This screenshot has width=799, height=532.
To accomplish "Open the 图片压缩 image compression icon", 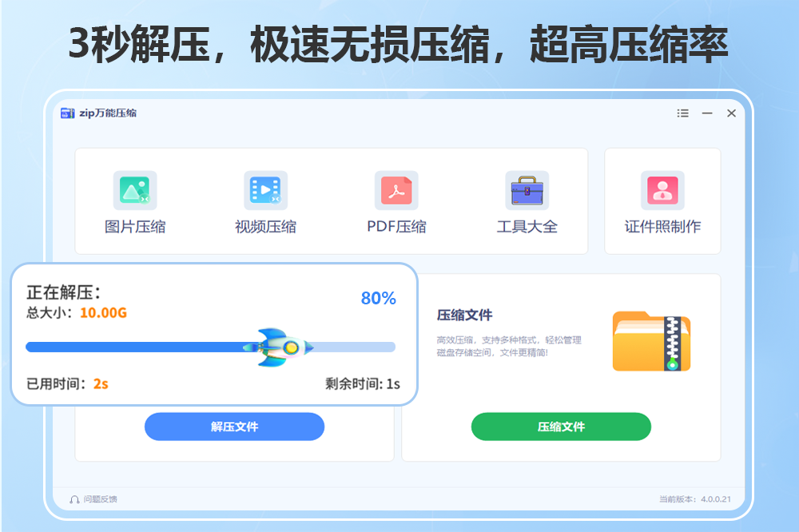I will [x=134, y=190].
